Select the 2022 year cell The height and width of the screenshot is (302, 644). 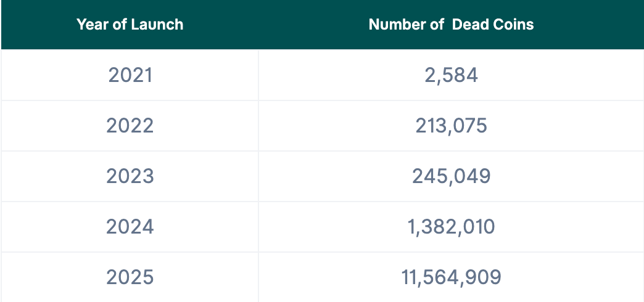coord(130,126)
